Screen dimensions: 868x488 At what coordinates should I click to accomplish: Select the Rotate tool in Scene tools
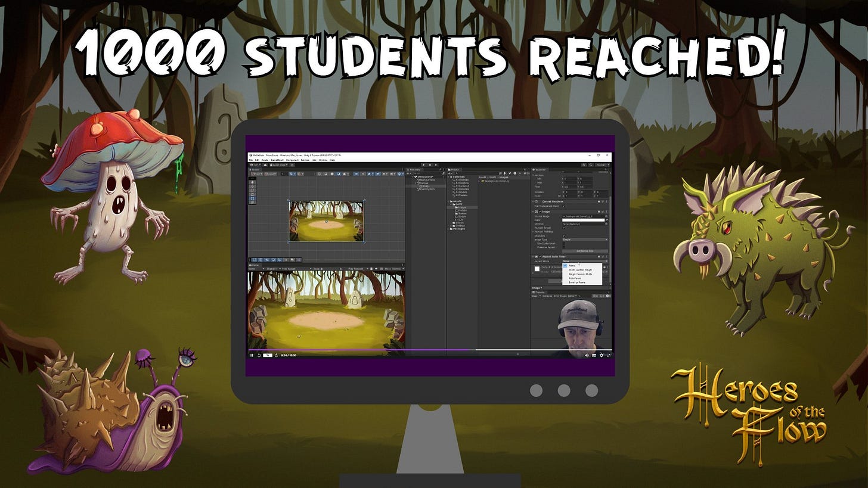252,190
